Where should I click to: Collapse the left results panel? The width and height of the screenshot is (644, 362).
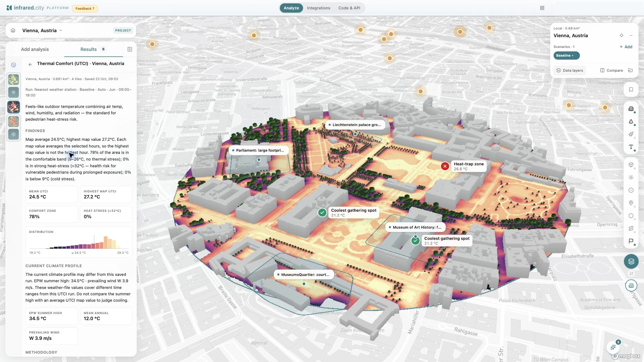click(x=130, y=49)
